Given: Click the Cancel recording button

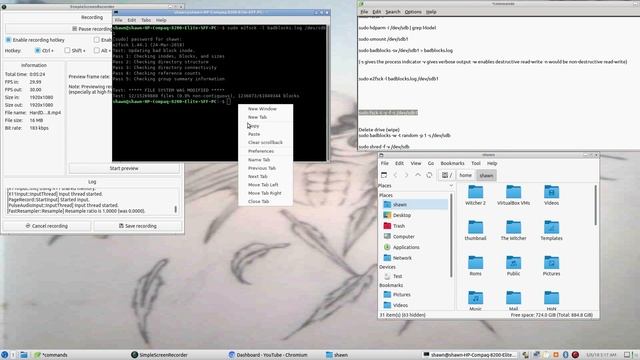Looking at the screenshot, I should (47, 226).
